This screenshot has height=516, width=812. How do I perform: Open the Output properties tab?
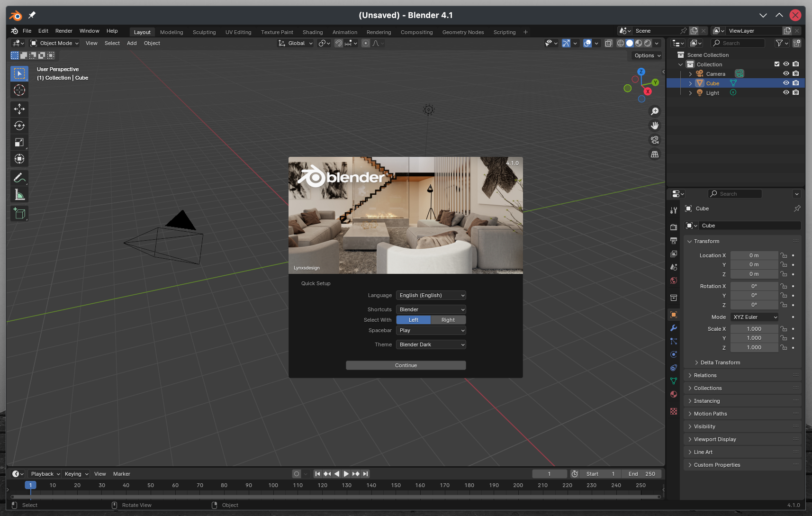[674, 241]
